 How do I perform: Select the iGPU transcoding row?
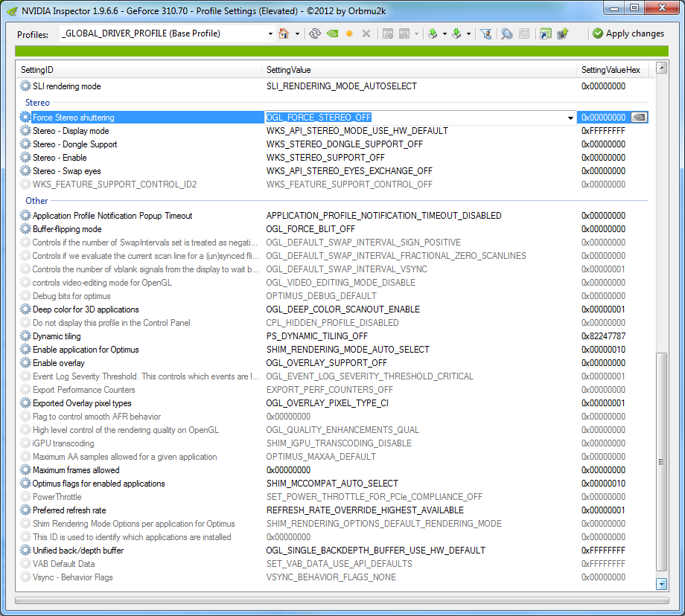pos(332,443)
